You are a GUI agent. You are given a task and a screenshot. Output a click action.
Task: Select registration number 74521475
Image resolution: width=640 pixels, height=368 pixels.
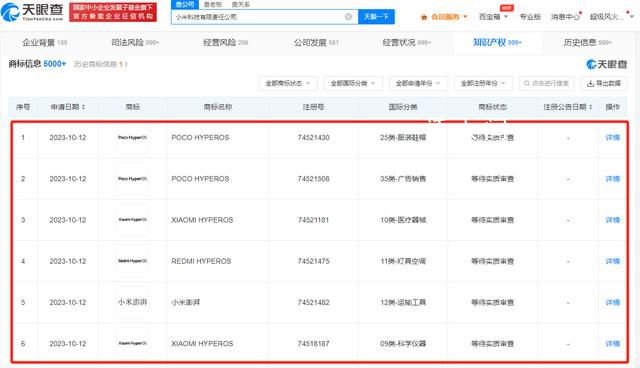click(x=313, y=261)
